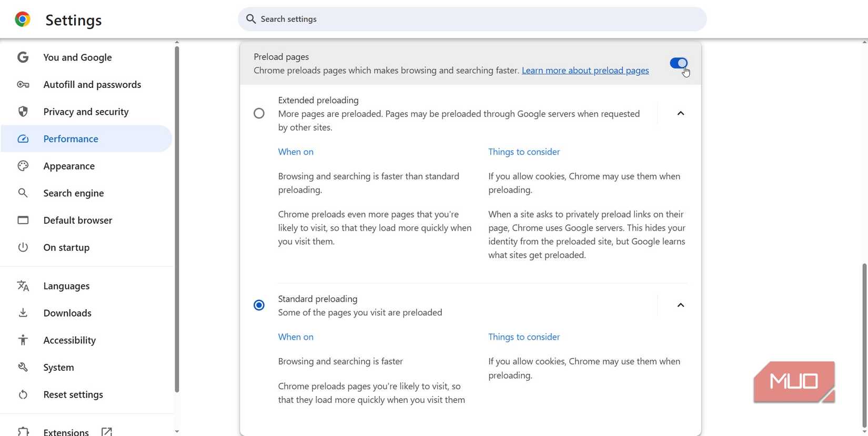This screenshot has height=436, width=868.
Task: Click the Appearance palette icon
Action: click(x=23, y=165)
